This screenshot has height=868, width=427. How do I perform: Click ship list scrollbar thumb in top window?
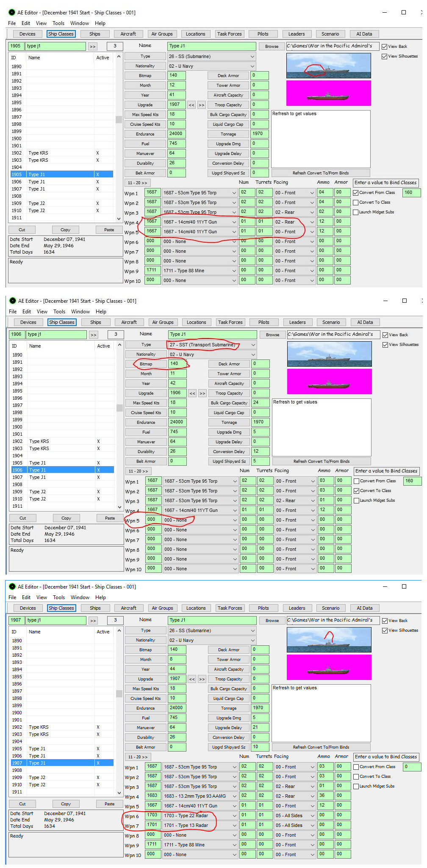119,119
